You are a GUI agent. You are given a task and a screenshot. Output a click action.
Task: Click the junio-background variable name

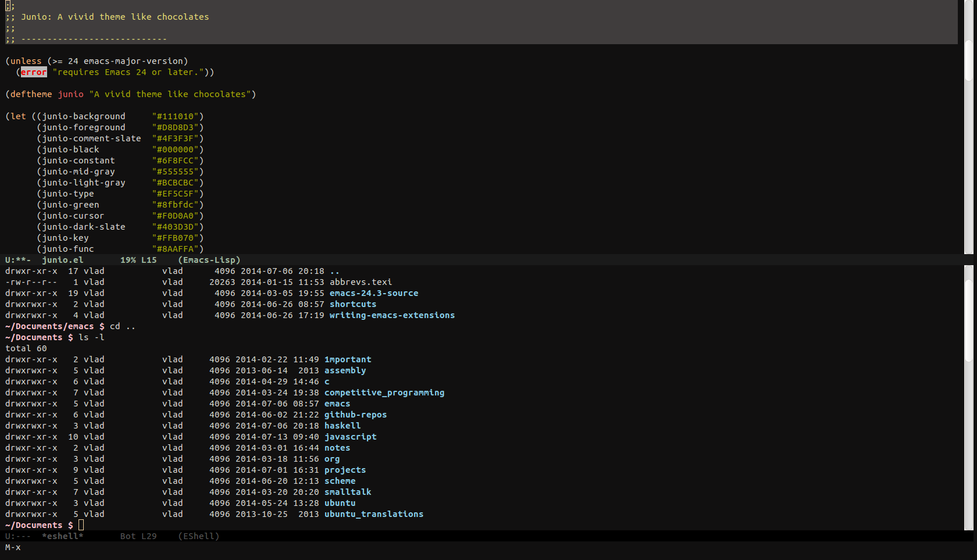(83, 116)
